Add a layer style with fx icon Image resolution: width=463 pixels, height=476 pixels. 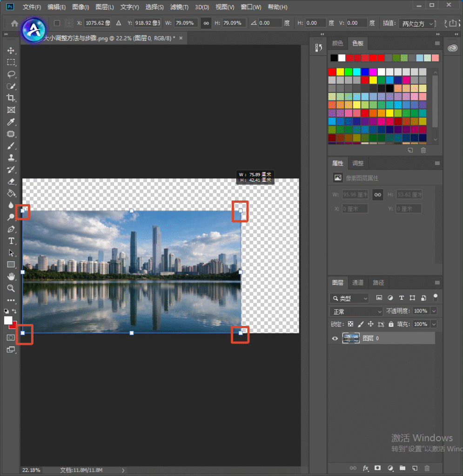[365, 468]
